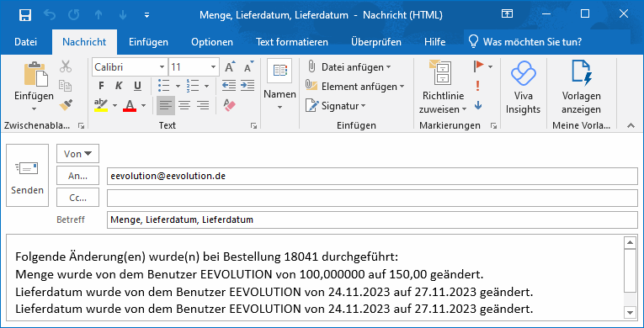Switch to the Text formatieren tab
644x328 pixels.
292,42
